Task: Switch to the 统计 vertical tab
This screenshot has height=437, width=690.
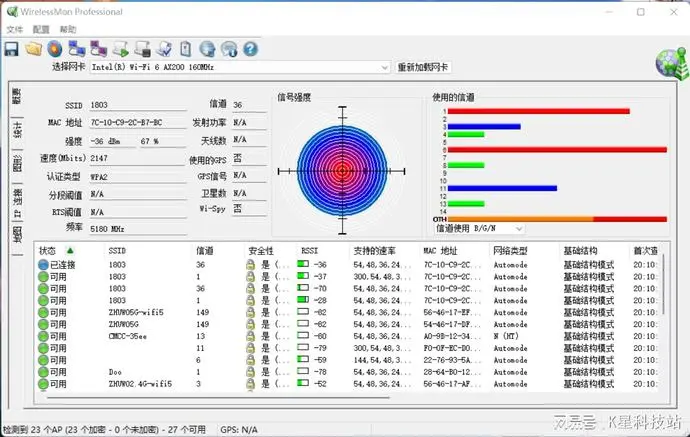Action: coord(17,131)
